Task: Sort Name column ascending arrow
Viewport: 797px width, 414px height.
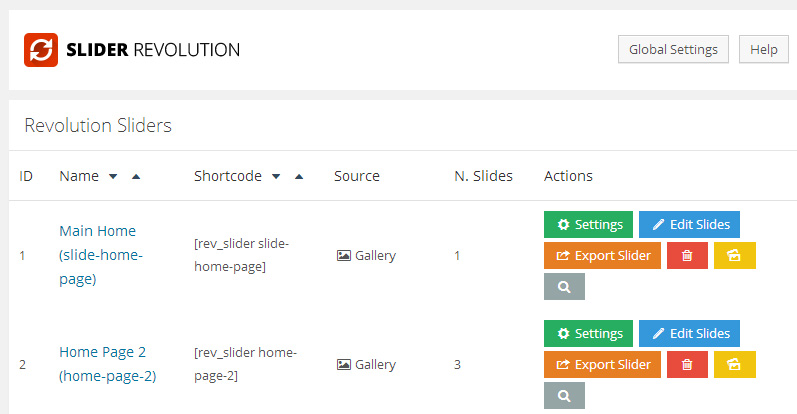Action: click(136, 176)
